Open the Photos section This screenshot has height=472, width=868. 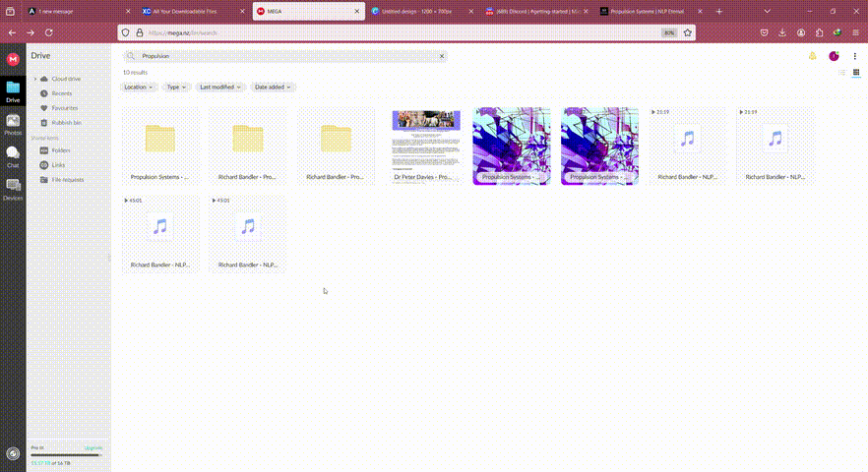(x=13, y=125)
